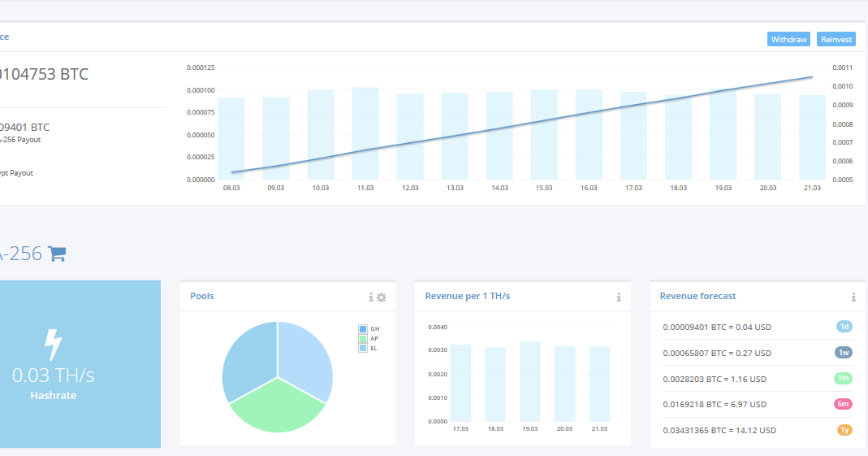868x456 pixels.
Task: Click the Reinvest button
Action: [x=836, y=39]
